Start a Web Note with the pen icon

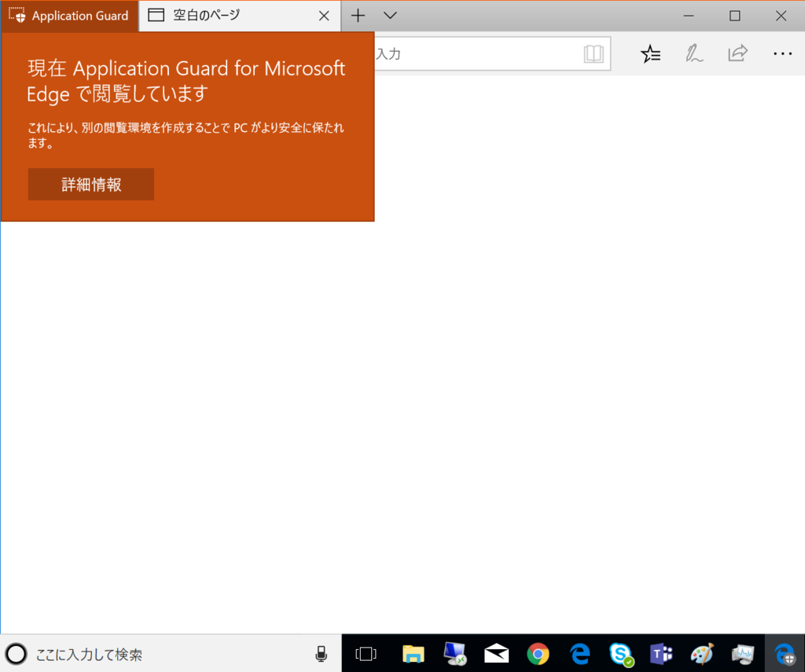[x=694, y=53]
